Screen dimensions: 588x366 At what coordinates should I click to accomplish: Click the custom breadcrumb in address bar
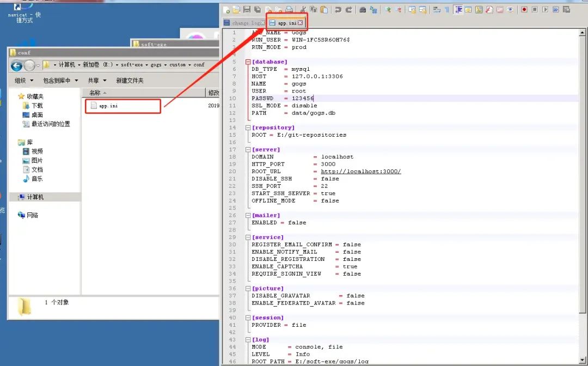(177, 65)
